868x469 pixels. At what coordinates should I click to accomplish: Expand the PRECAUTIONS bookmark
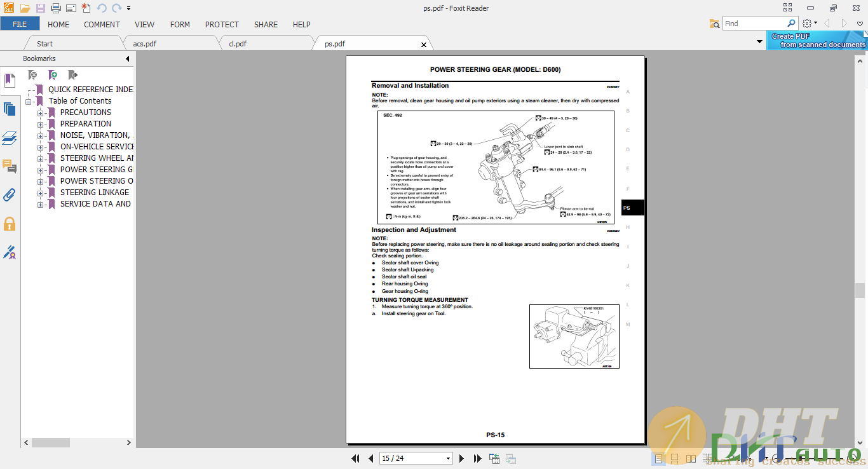40,112
